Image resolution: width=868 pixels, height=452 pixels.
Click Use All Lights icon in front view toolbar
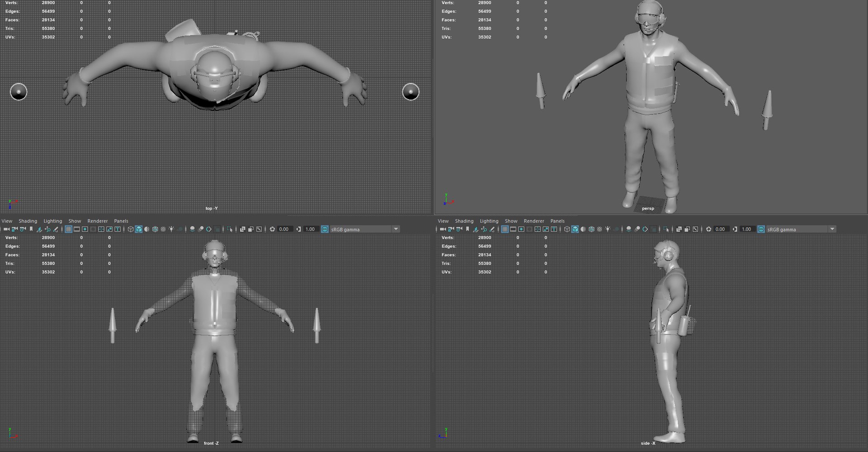[171, 229]
